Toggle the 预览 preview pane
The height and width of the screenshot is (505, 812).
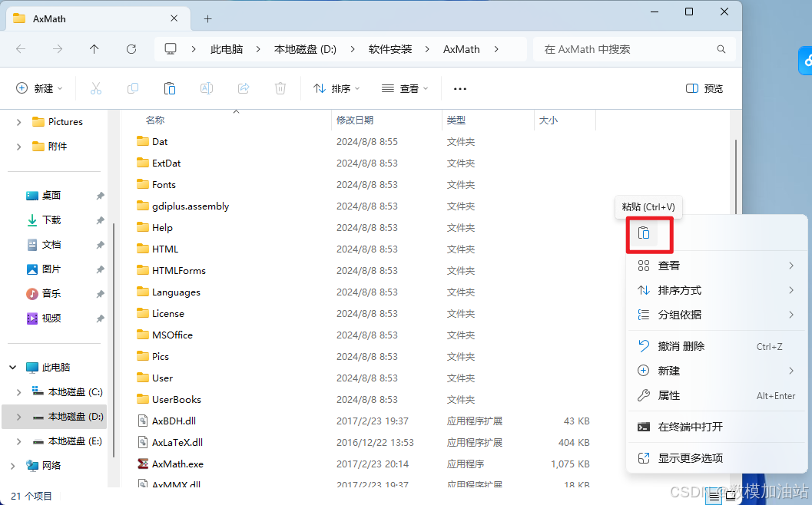[x=704, y=88]
